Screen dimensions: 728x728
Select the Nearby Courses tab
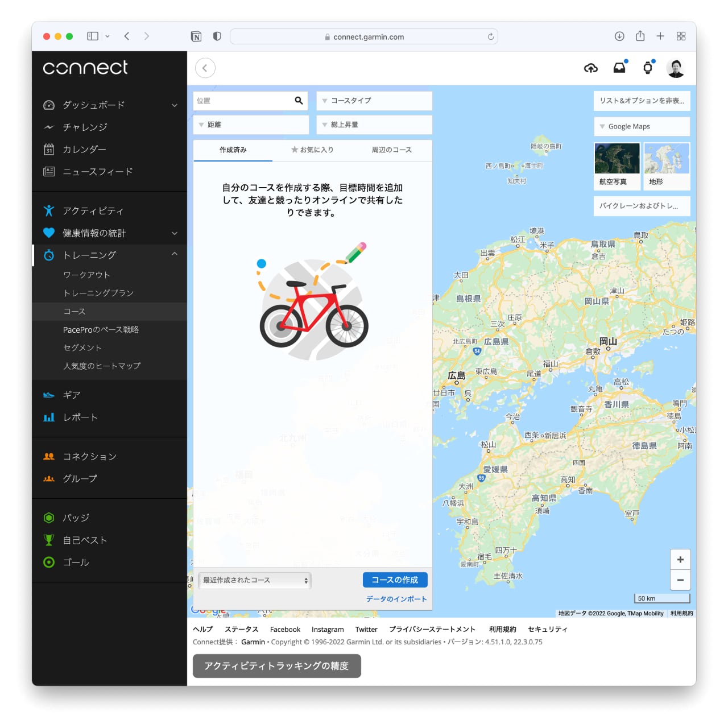391,150
